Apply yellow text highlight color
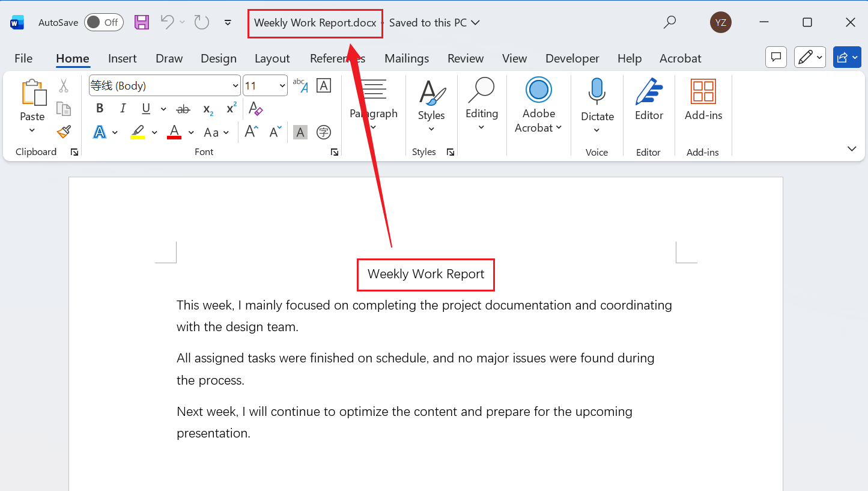 click(138, 132)
